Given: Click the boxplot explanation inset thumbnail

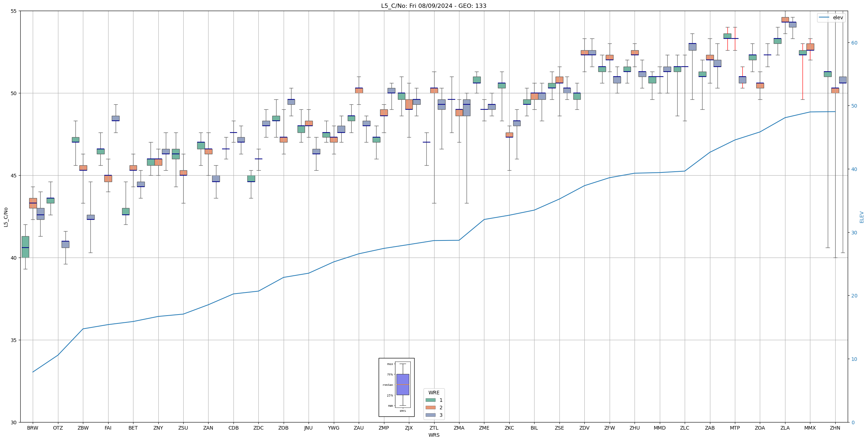Looking at the screenshot, I should click(x=396, y=387).
